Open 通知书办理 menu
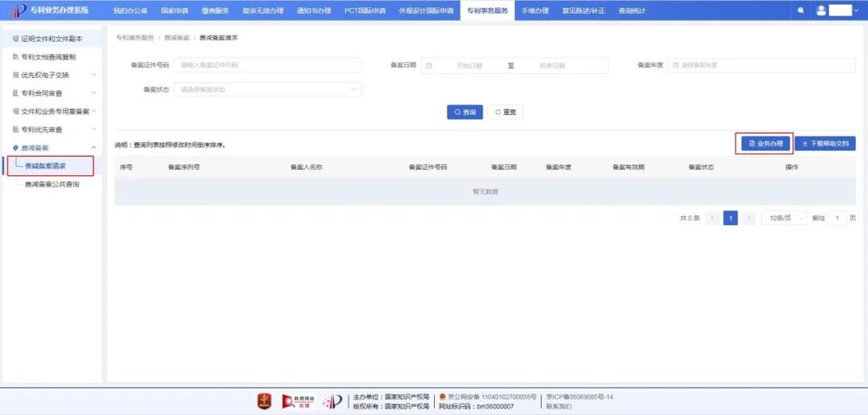Screen dimensions: 868x415 click(x=314, y=10)
